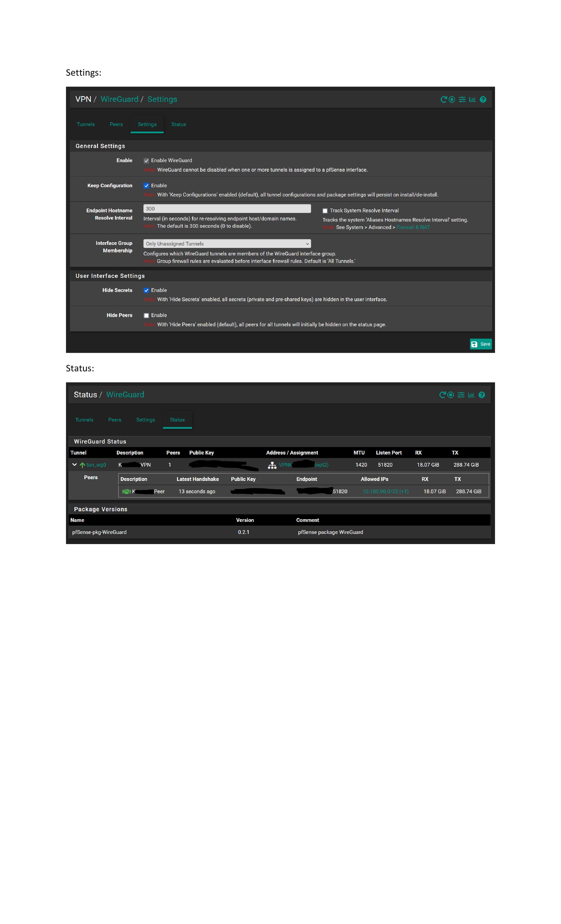Click WireGuard breadcrumb on Settings page
The image size is (561, 924).
[119, 99]
